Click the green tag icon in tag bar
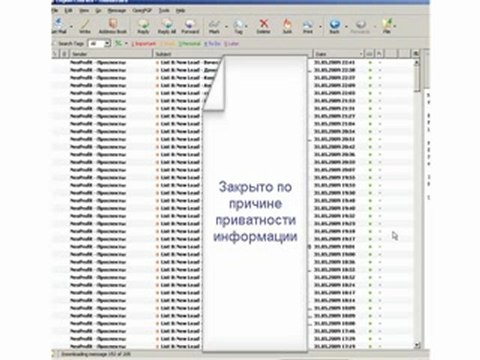Viewport: 480px width, 360px height. (x=118, y=43)
